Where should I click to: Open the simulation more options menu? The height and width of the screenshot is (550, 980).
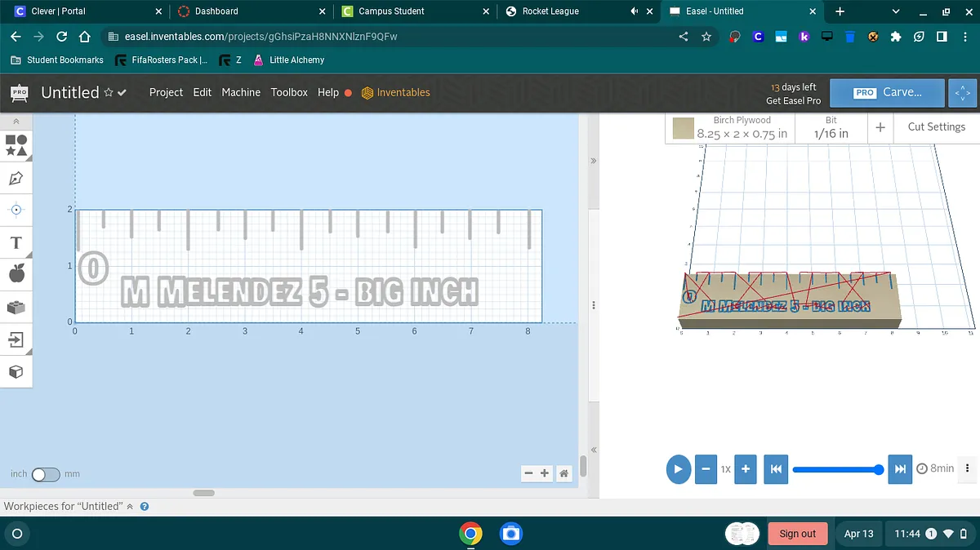pos(968,468)
